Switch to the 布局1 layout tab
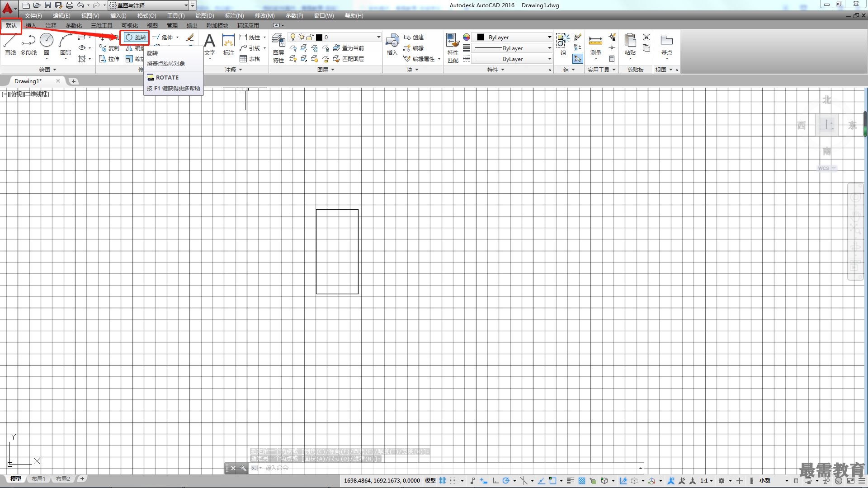Image resolution: width=868 pixels, height=488 pixels. [38, 479]
